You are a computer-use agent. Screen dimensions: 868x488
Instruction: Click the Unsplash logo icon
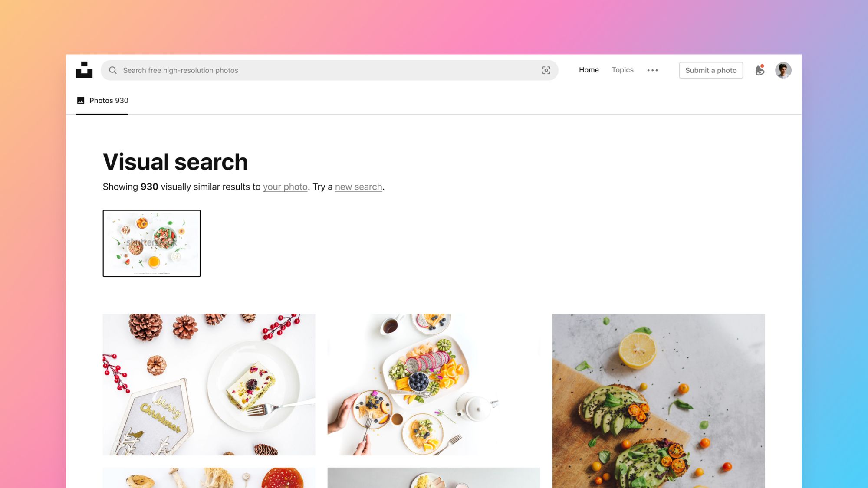84,70
